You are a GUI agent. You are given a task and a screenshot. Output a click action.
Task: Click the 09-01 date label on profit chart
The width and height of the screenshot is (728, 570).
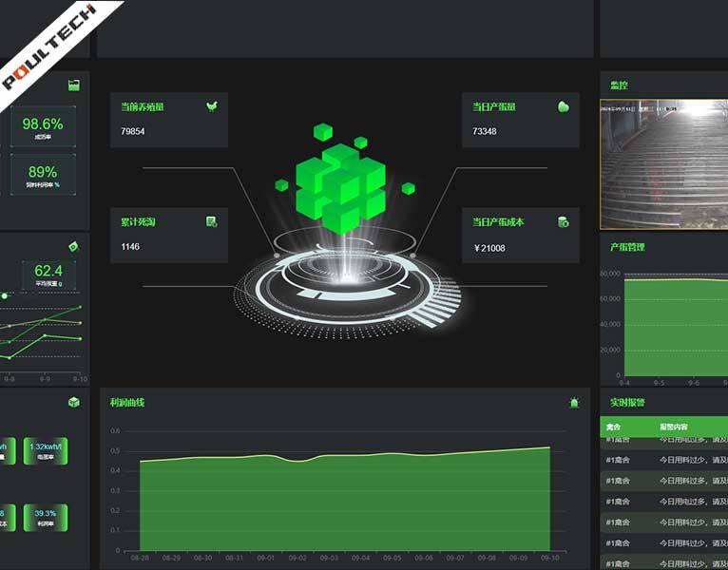point(265,558)
